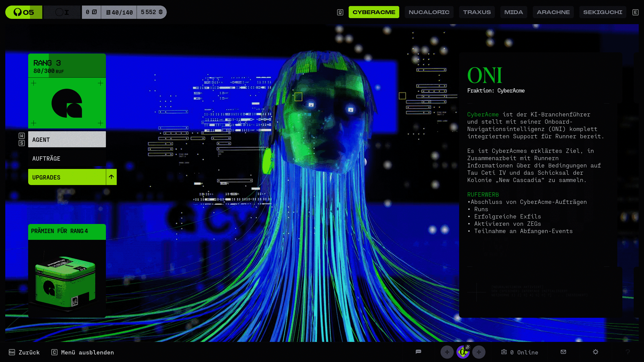Viewport: 644px width, 362px height.
Task: Click the player level 05 badge
Action: click(x=24, y=12)
